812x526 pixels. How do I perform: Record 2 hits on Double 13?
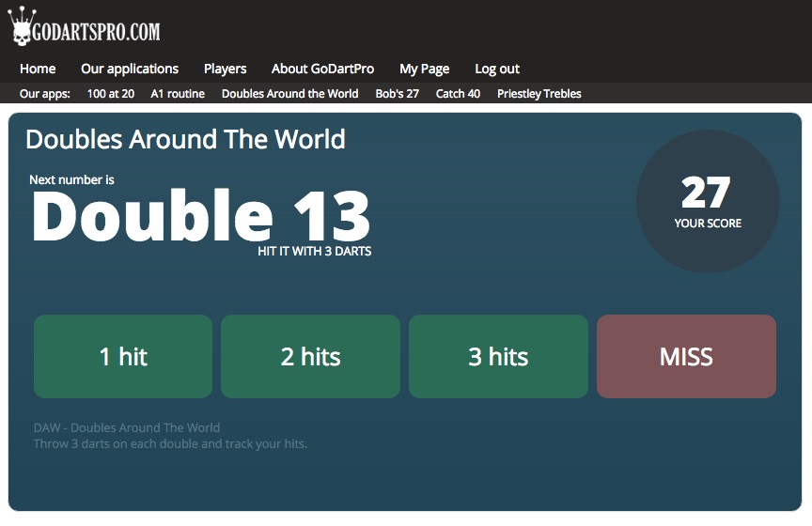pos(311,357)
